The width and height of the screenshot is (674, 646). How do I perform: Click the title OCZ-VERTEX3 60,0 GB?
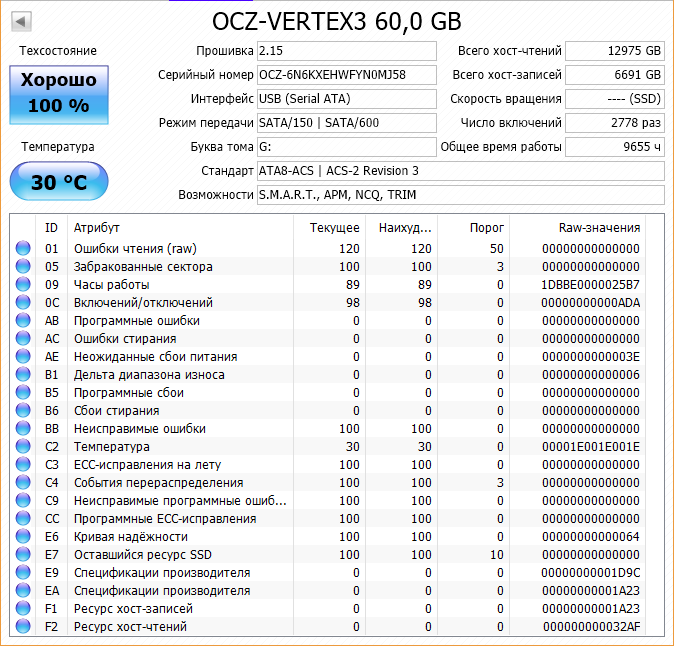(x=337, y=21)
